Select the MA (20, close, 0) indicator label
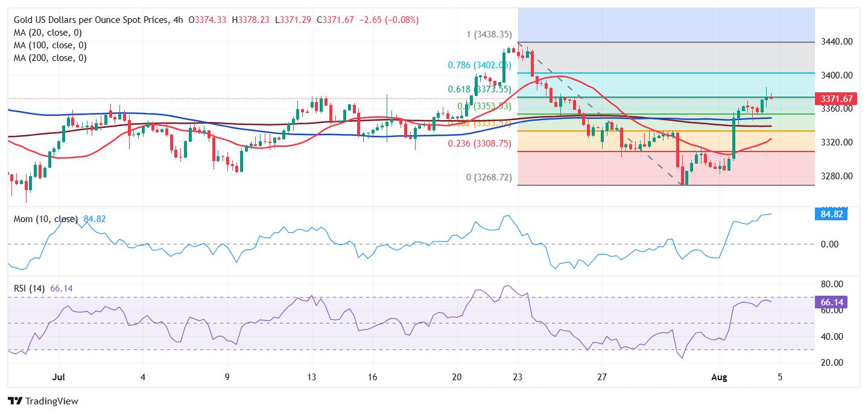 point(47,33)
